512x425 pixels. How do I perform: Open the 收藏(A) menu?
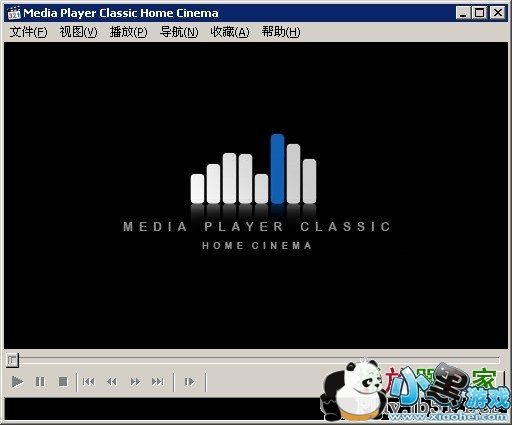230,32
